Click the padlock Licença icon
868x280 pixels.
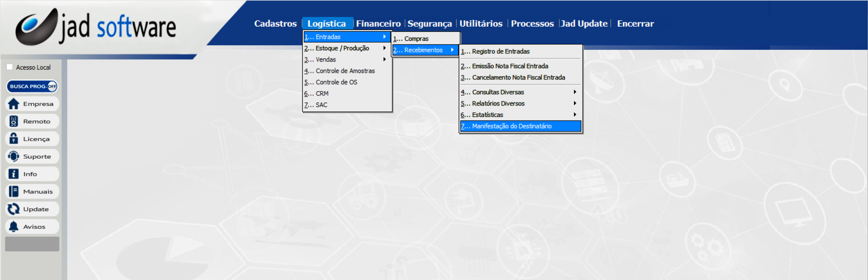pyautogui.click(x=14, y=139)
